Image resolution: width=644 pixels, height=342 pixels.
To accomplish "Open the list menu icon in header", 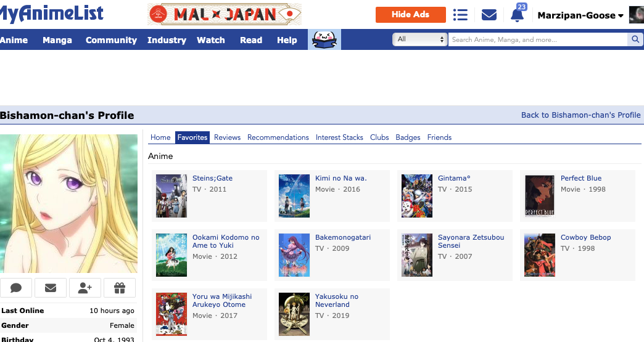I will (x=460, y=15).
